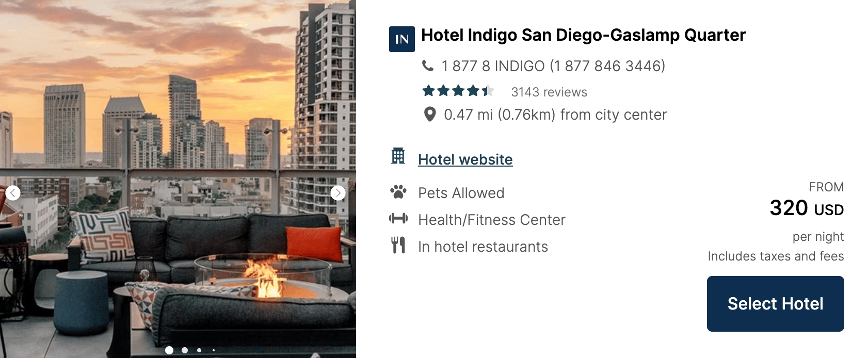Show the previous hotel photo
Image resolution: width=868 pixels, height=358 pixels.
(x=13, y=193)
